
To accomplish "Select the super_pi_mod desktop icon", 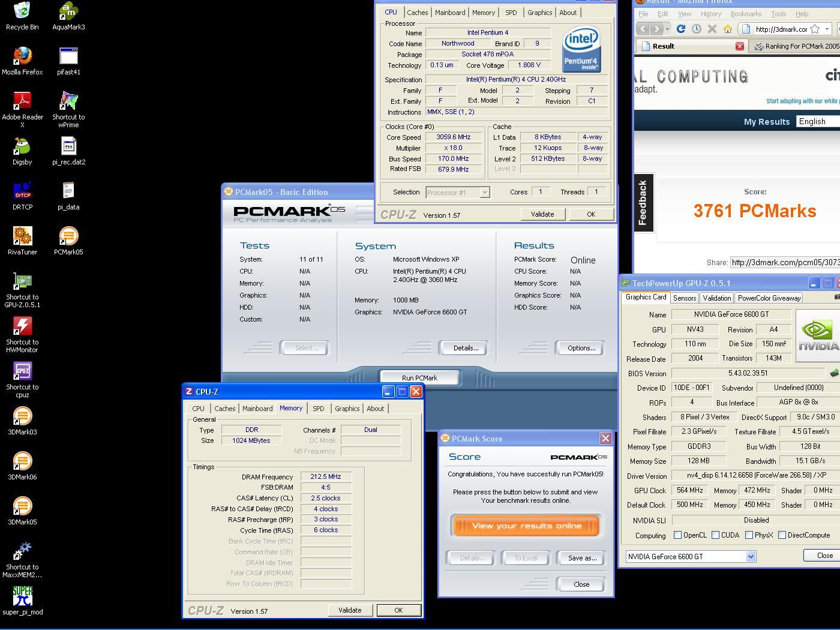I will click(x=22, y=601).
